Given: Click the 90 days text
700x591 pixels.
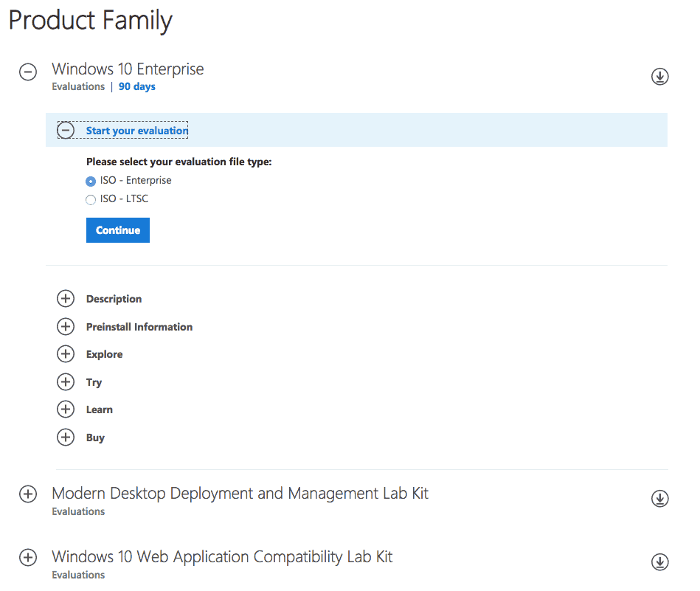Looking at the screenshot, I should pyautogui.click(x=137, y=86).
